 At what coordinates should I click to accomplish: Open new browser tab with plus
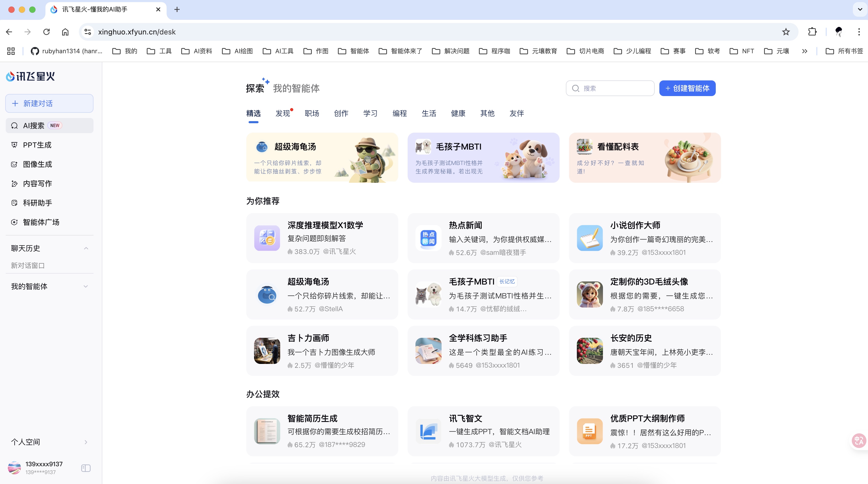click(x=177, y=9)
